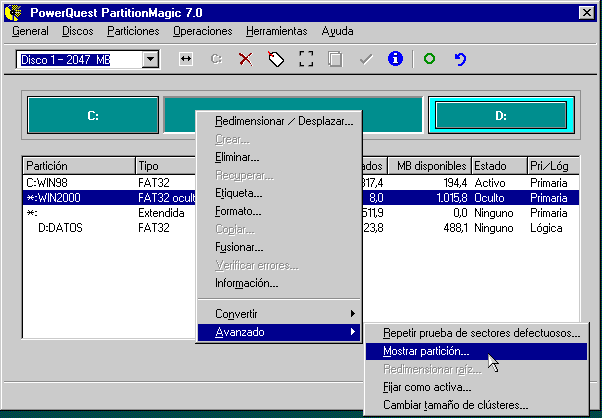Select the C: partition block in disk map
Image resolution: width=602 pixels, height=418 pixels.
93,115
